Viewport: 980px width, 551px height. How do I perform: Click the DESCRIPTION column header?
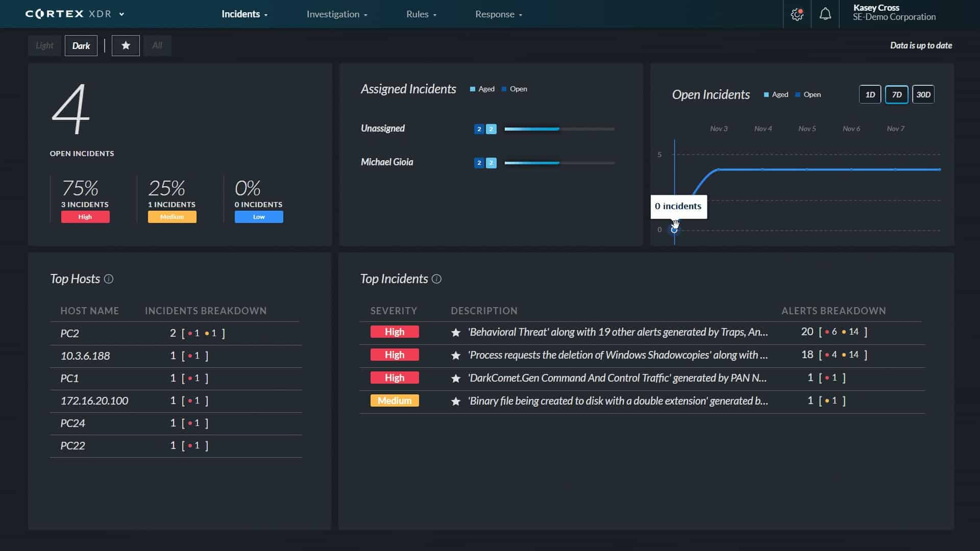click(x=484, y=311)
